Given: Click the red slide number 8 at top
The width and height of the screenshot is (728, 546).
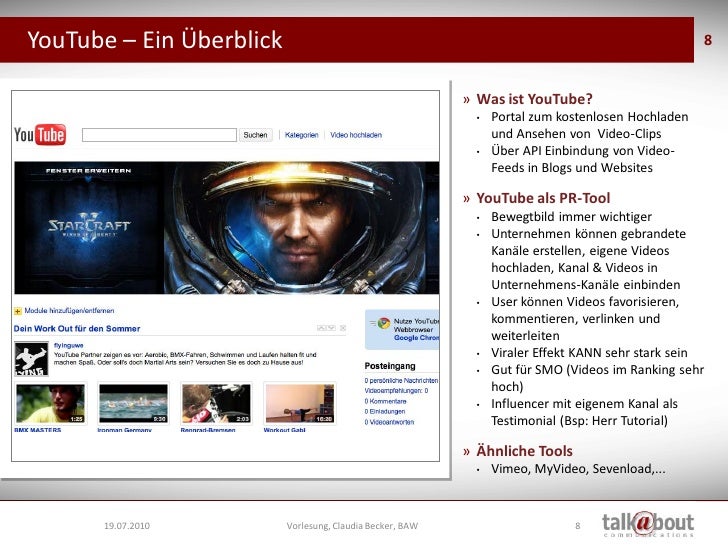Looking at the screenshot, I should [x=708, y=40].
